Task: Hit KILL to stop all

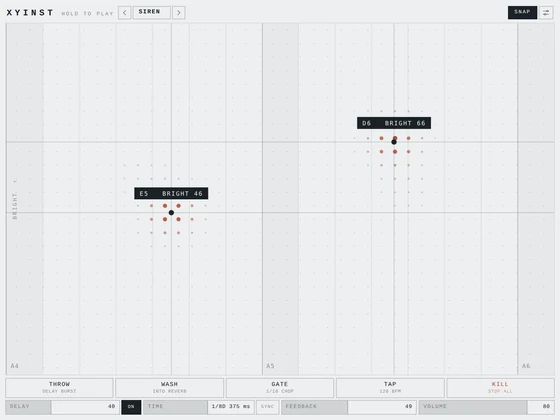Action: coord(500,388)
